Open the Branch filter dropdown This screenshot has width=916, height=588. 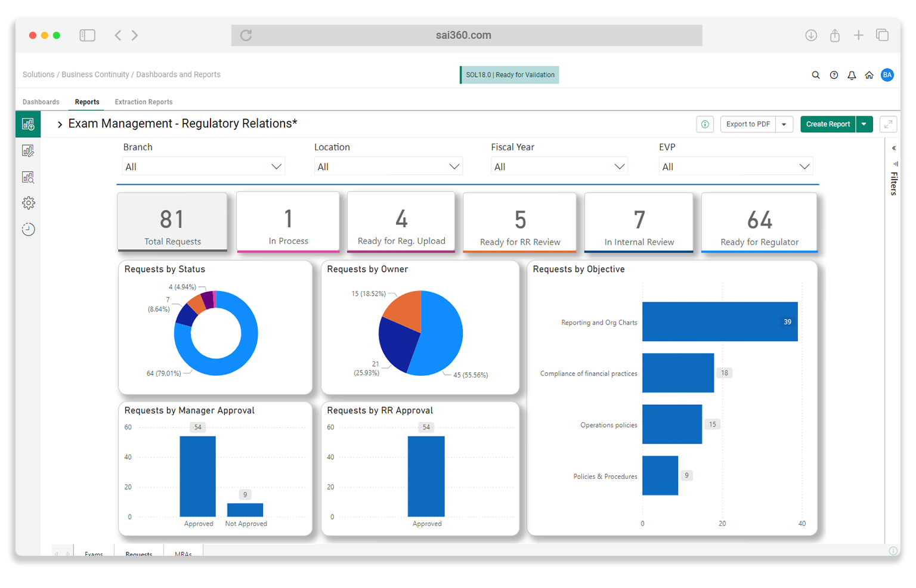point(203,166)
